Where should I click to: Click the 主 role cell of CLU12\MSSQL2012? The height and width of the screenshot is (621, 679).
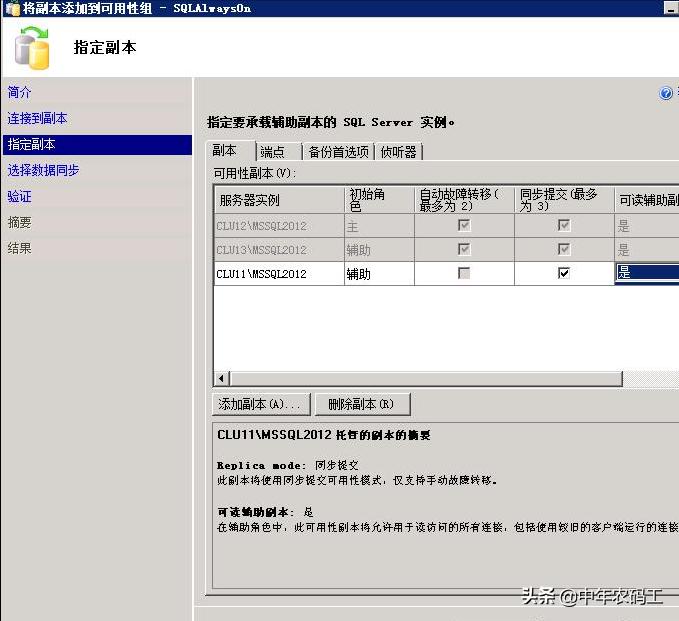pyautogui.click(x=379, y=226)
